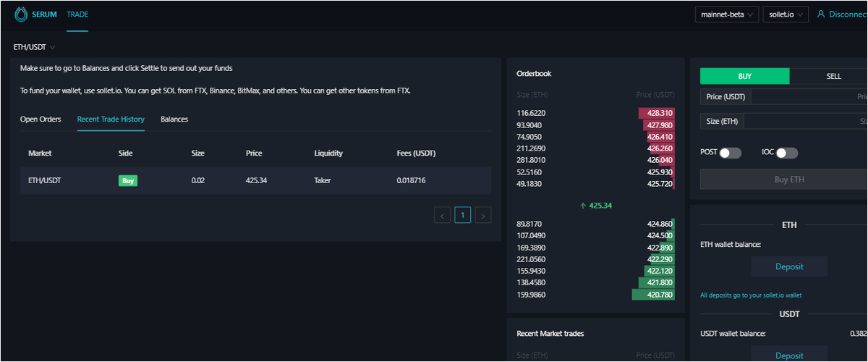Click ETH/USDT market cell in trade history
868x362 pixels.
pos(45,180)
